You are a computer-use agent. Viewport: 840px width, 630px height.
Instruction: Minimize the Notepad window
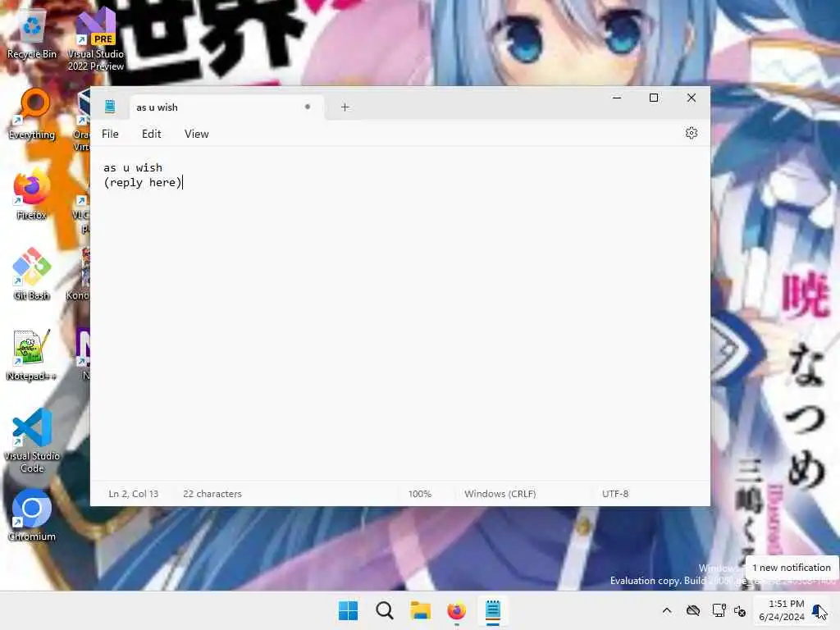617,98
